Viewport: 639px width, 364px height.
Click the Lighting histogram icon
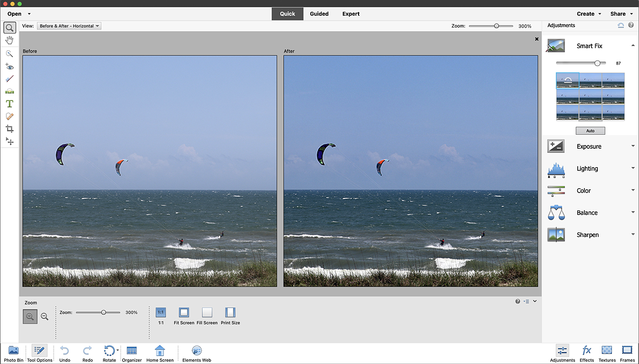(556, 170)
